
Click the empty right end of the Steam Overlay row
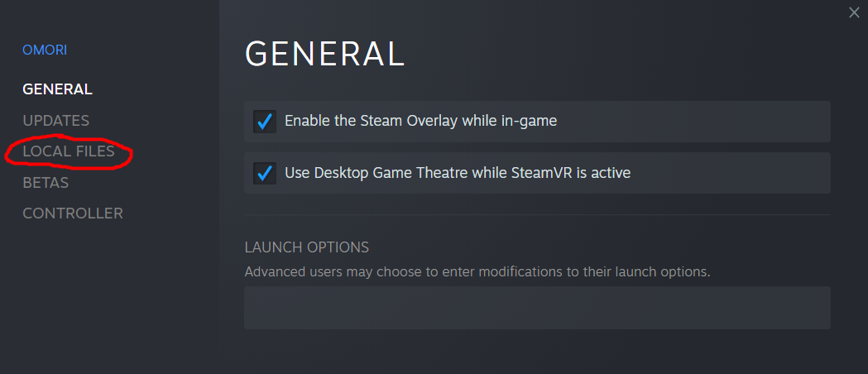[745, 122]
